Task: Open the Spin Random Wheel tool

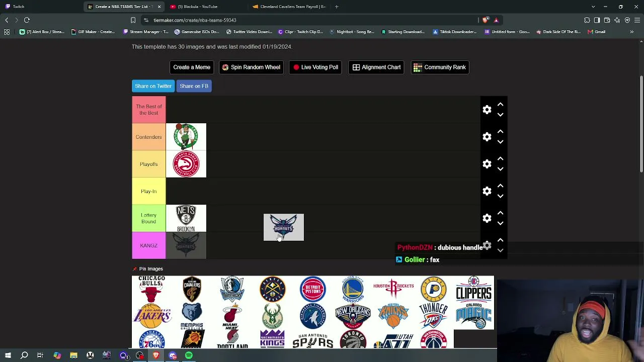Action: [251, 67]
